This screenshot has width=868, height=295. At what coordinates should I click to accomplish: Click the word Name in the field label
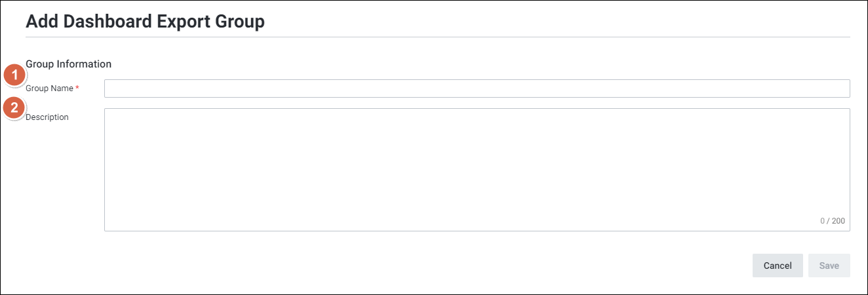coord(62,88)
